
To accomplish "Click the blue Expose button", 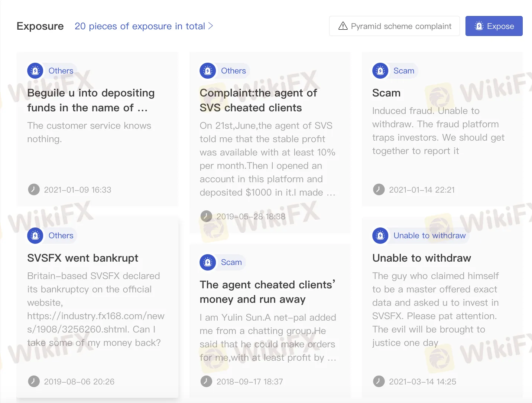I will [494, 26].
